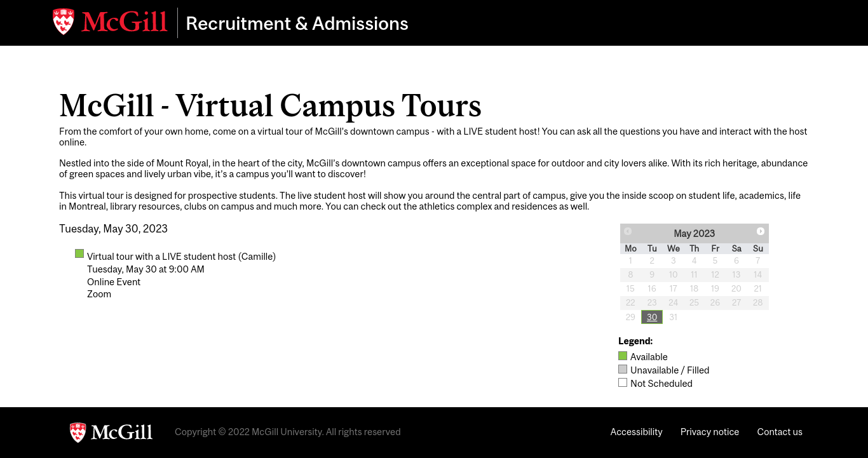Click day 31 in the calendar
Image resolution: width=868 pixels, height=458 pixels.
[x=673, y=317]
